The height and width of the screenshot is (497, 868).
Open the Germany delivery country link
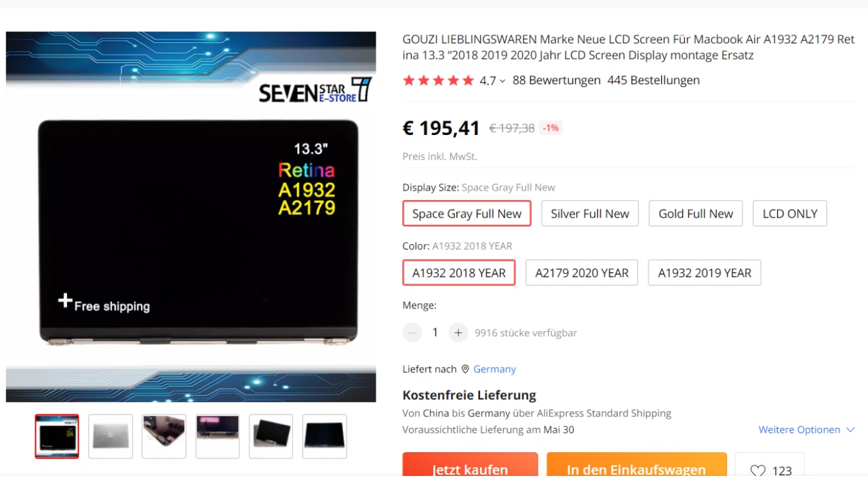(x=494, y=369)
